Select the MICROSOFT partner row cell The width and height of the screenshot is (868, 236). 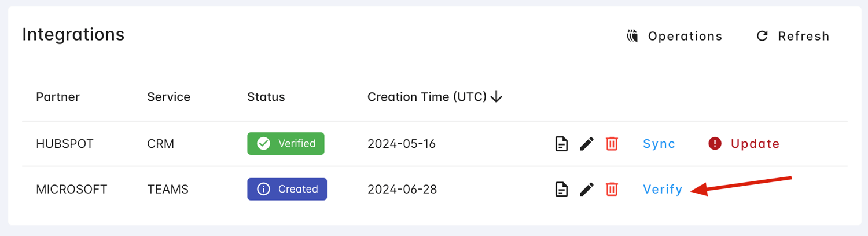(72, 189)
